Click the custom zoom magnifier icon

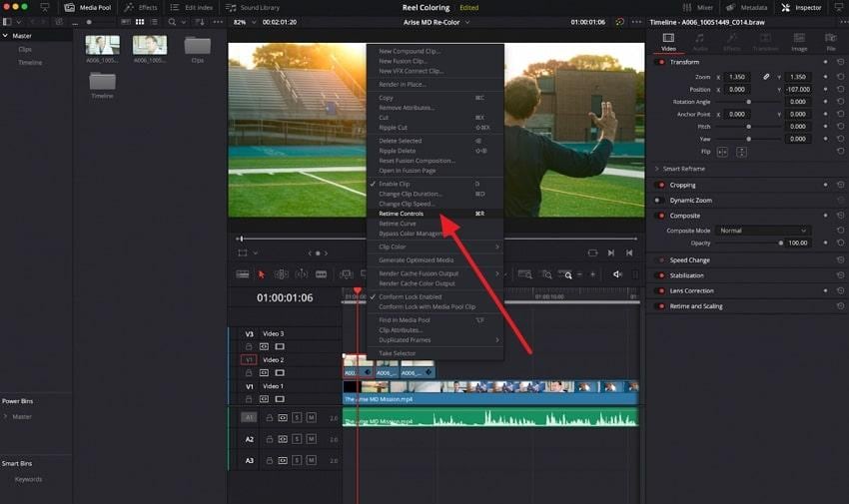(565, 274)
